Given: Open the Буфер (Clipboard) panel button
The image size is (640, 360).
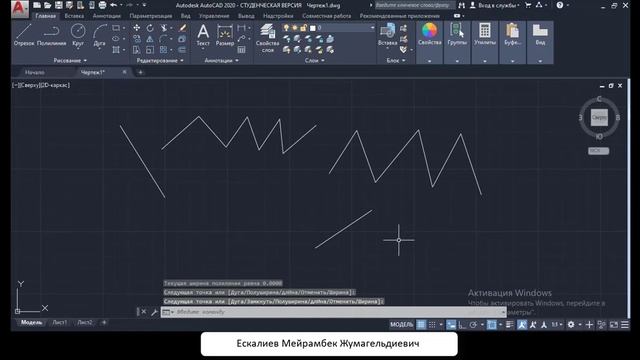Looking at the screenshot, I should tap(512, 42).
